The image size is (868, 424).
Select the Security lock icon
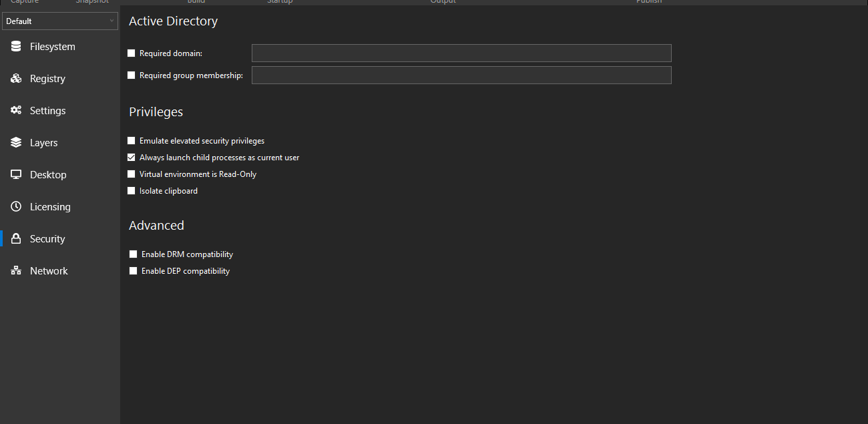click(x=15, y=238)
